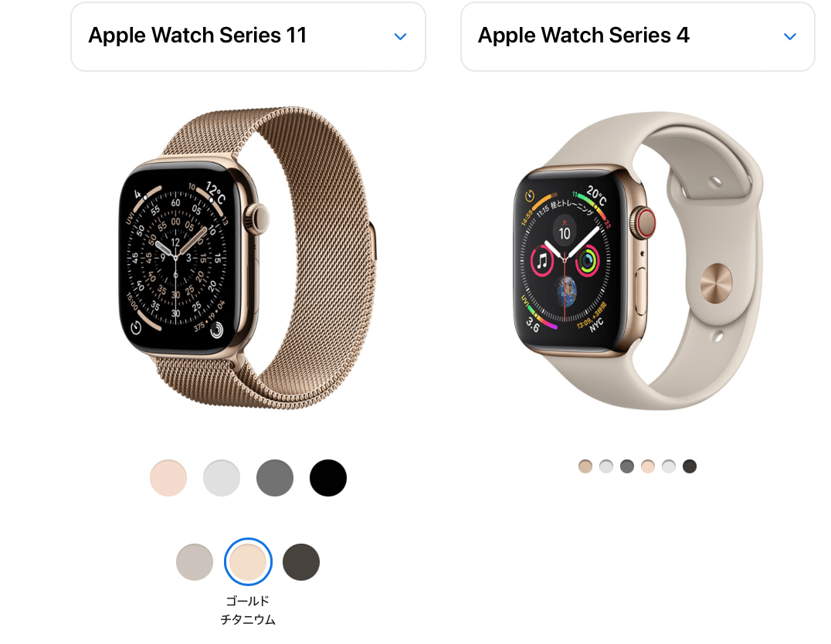
Task: Pick the small light peach Series 4 swatch
Action: (648, 466)
